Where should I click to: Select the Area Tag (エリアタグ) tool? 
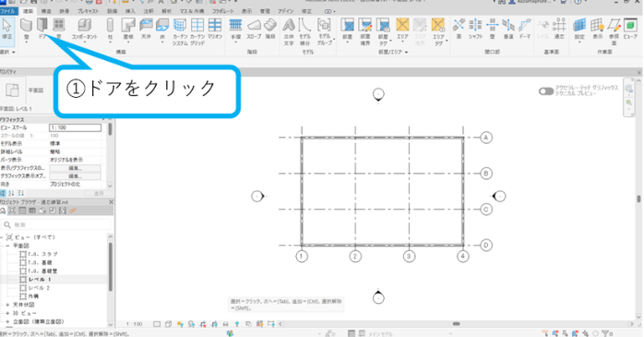(x=438, y=31)
